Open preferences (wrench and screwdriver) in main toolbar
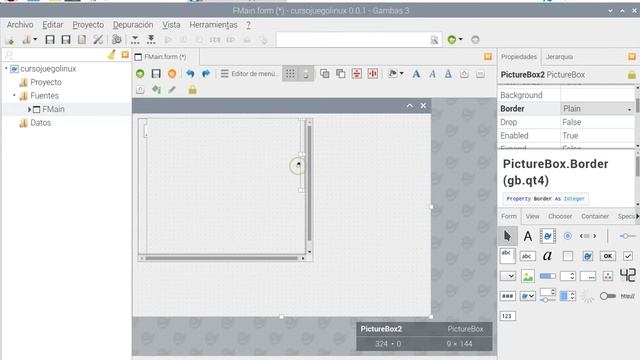This screenshot has height=360, width=640. tap(98, 40)
